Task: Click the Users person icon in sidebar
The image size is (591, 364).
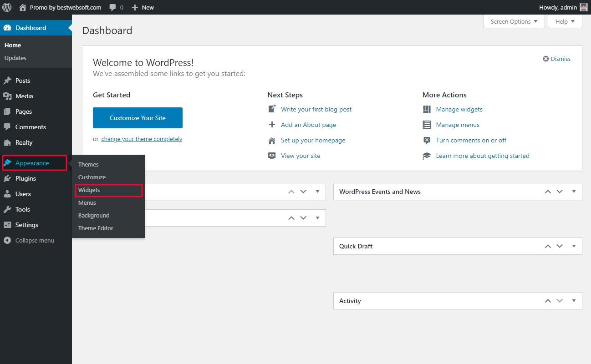Action: click(7, 194)
